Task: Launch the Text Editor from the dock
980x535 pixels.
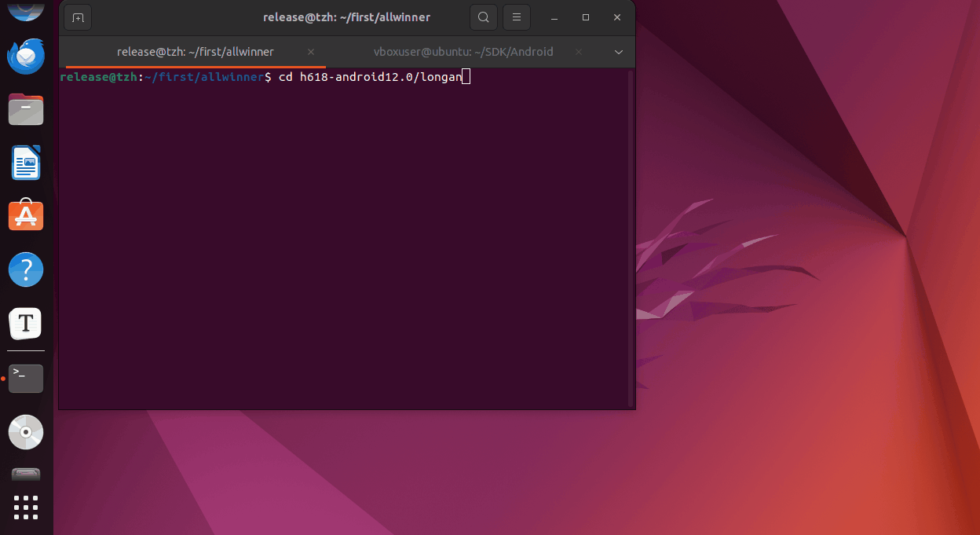Action: tap(26, 323)
